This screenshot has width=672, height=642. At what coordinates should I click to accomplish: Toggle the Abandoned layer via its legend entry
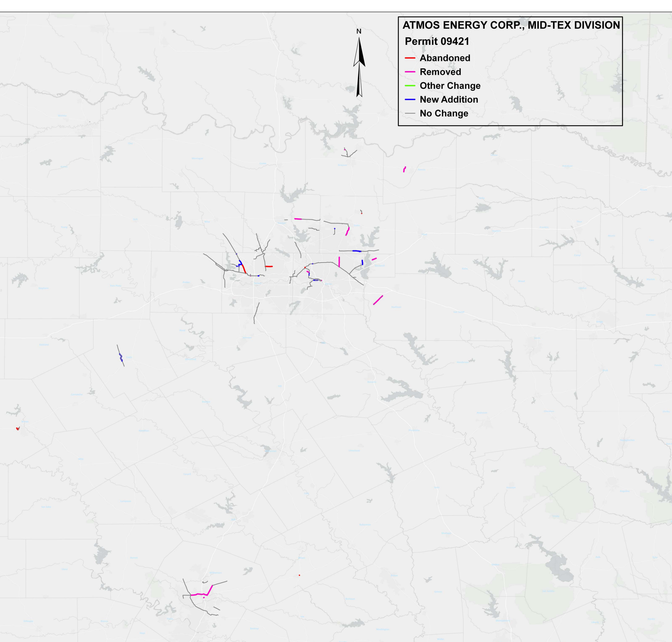(445, 58)
